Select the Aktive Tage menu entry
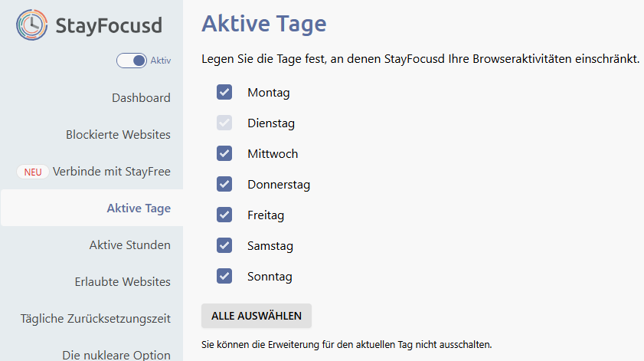The width and height of the screenshot is (644, 361). 139,208
